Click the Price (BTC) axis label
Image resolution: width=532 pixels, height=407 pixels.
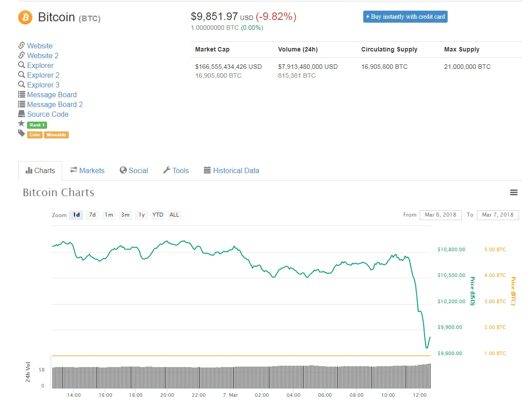513,291
